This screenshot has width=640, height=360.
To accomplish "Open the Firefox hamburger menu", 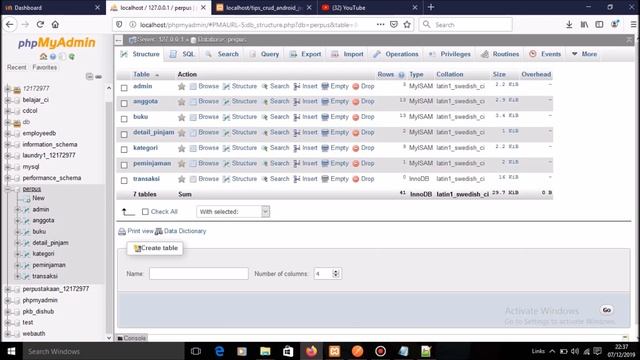I will tap(633, 24).
